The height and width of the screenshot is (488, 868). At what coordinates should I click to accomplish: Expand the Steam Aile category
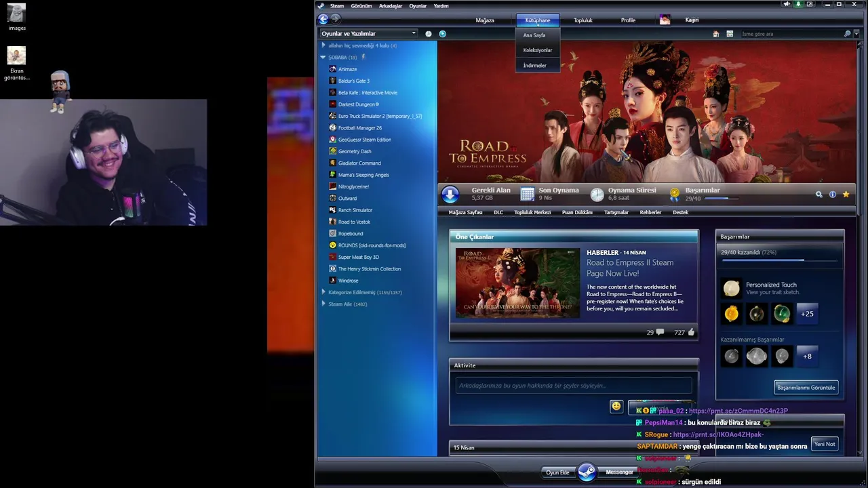click(x=323, y=304)
